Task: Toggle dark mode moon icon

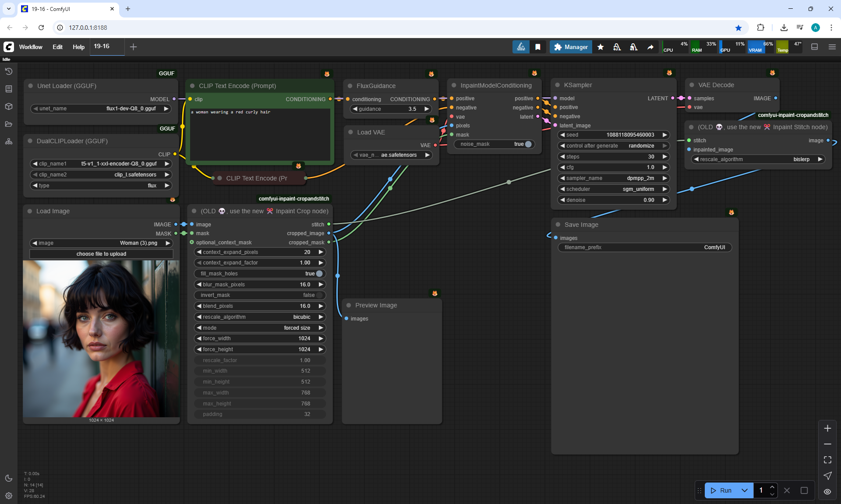Action: tap(9, 478)
